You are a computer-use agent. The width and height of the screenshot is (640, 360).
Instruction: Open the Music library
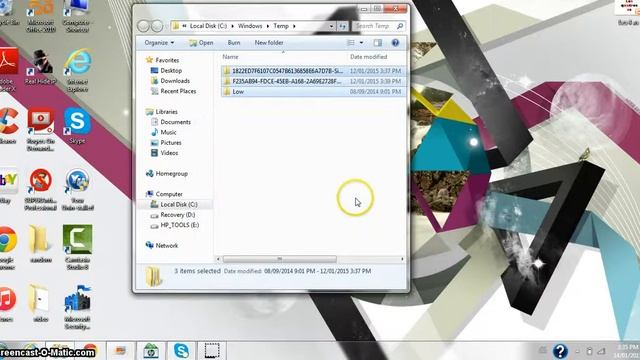pyautogui.click(x=168, y=132)
